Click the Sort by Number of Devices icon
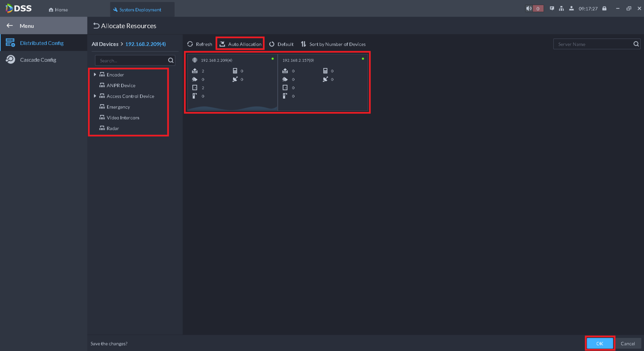Viewport: 644px width, 351px height. (x=303, y=44)
